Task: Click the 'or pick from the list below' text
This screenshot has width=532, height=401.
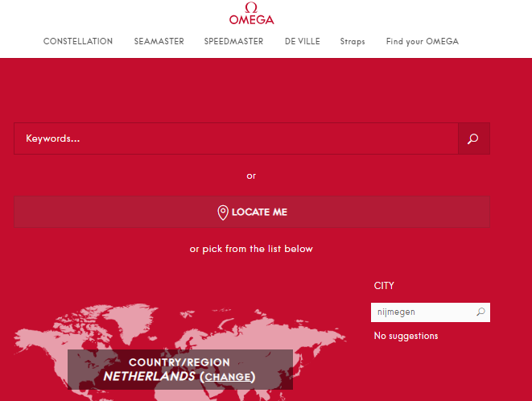Action: pyautogui.click(x=251, y=249)
